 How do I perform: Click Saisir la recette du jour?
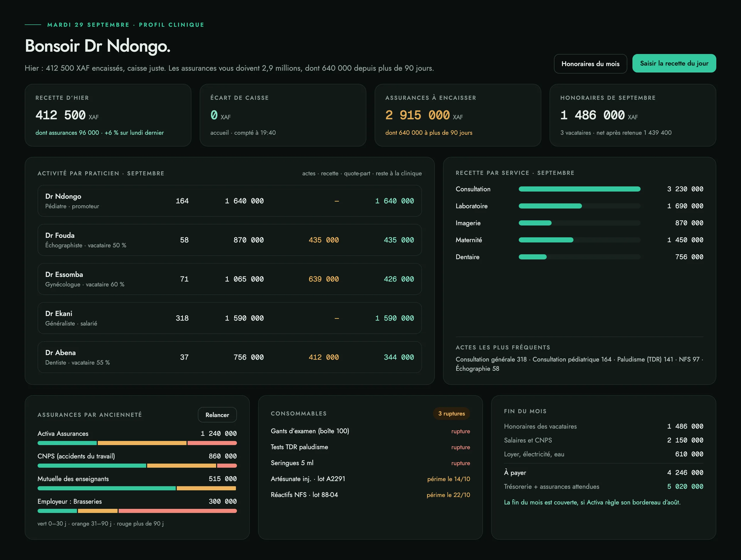[x=674, y=63]
